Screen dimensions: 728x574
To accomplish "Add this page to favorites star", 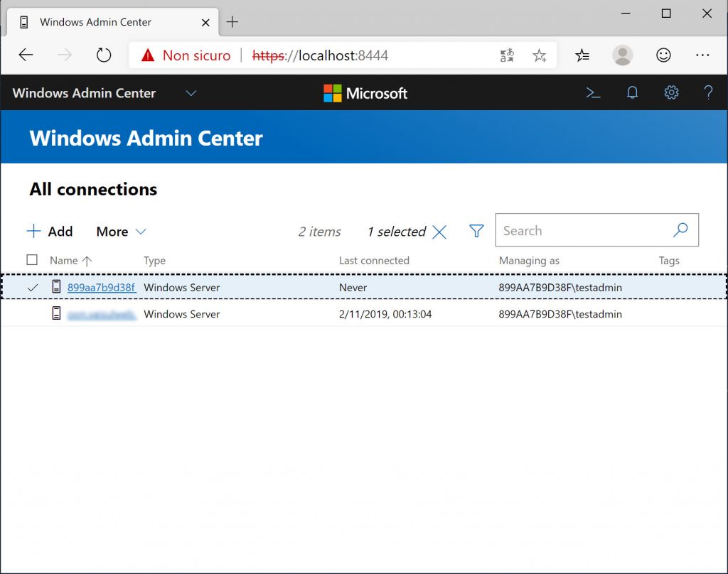I will pyautogui.click(x=539, y=55).
